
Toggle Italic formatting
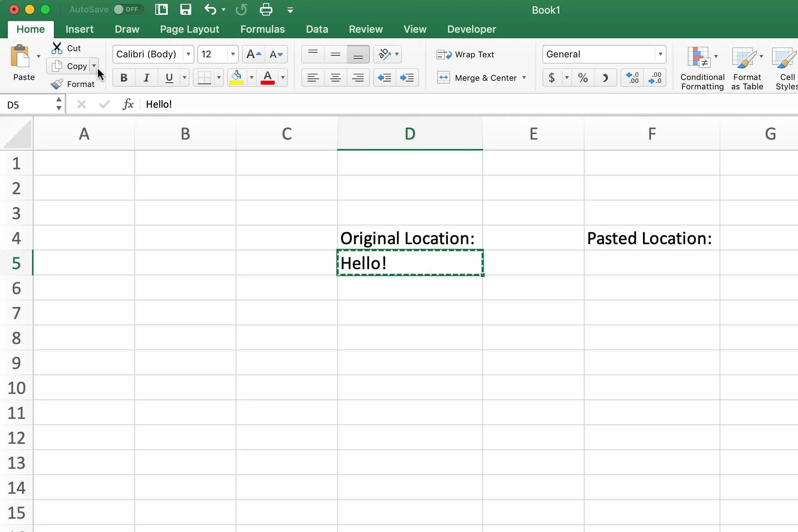click(x=146, y=78)
